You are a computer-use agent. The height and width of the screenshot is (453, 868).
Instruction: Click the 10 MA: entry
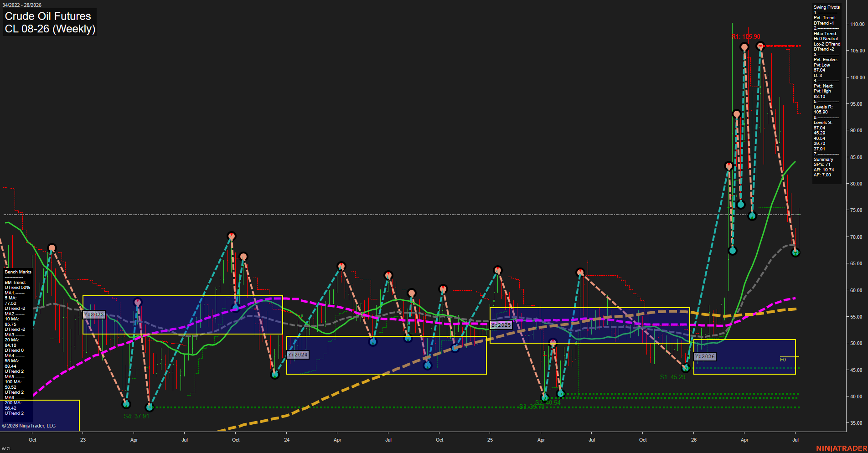pos(12,319)
